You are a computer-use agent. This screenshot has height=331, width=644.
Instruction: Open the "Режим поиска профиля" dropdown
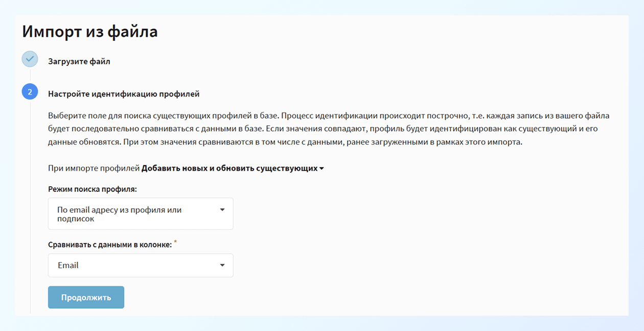[x=141, y=213]
